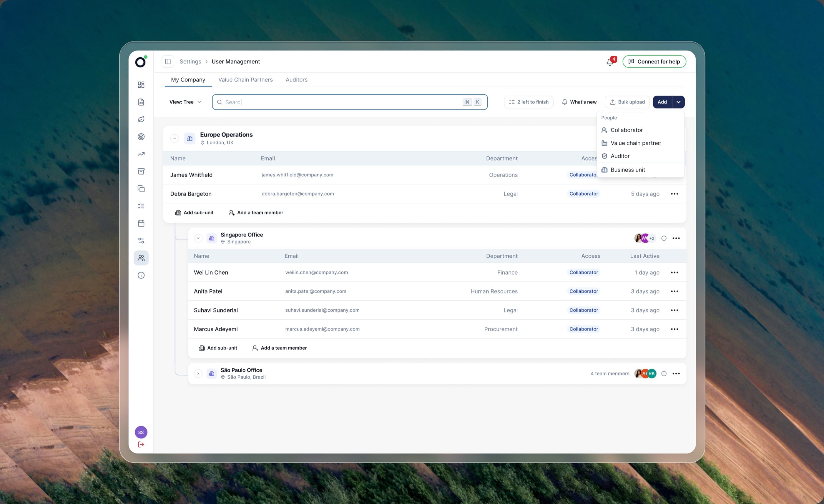Click the Bulk upload button
The height and width of the screenshot is (504, 824).
click(x=627, y=102)
